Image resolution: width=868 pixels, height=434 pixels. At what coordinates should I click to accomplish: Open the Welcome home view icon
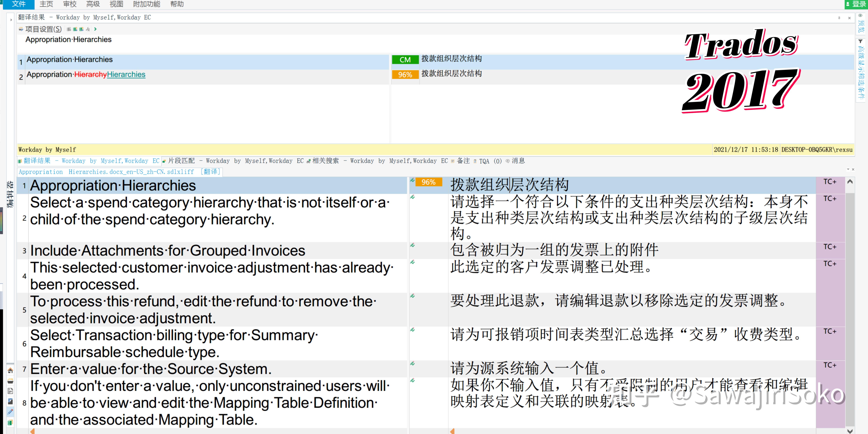pos(10,371)
